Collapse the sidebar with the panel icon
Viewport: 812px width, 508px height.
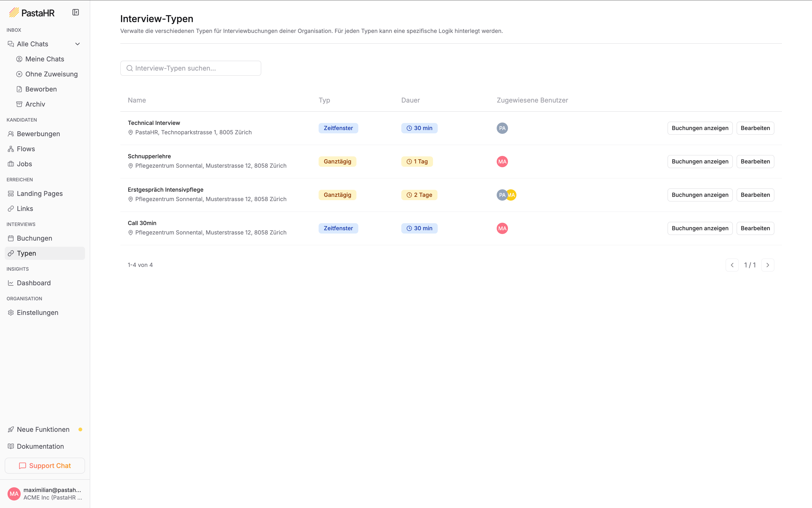pyautogui.click(x=75, y=12)
